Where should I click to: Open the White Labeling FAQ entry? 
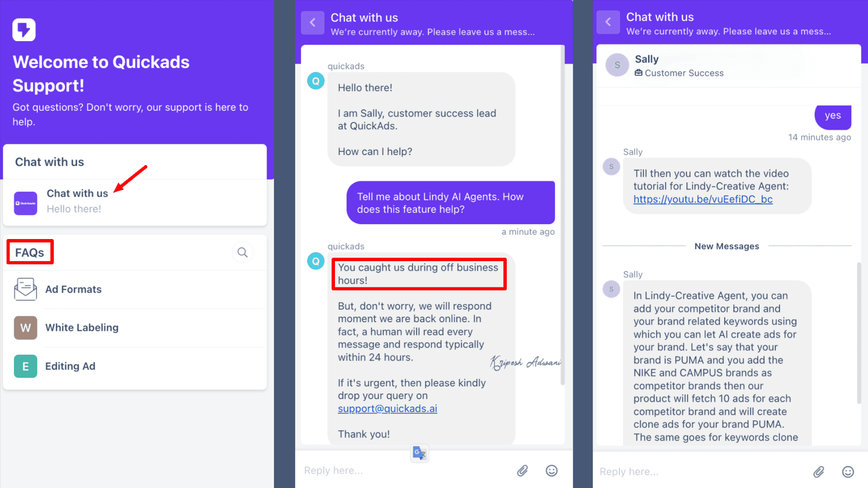135,328
